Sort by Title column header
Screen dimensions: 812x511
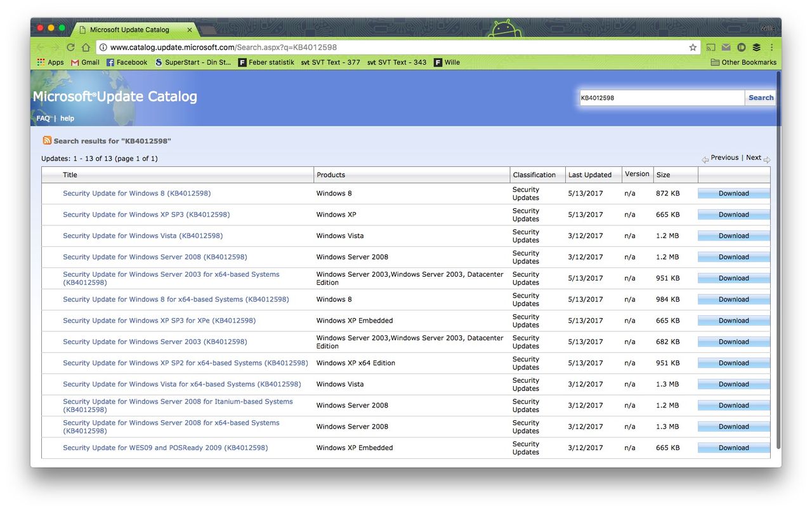tap(70, 175)
